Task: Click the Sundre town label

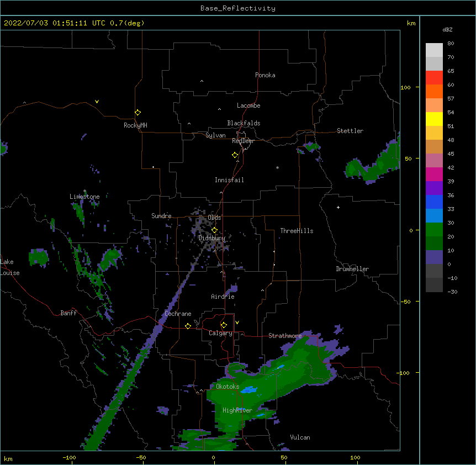Action: 161,216
